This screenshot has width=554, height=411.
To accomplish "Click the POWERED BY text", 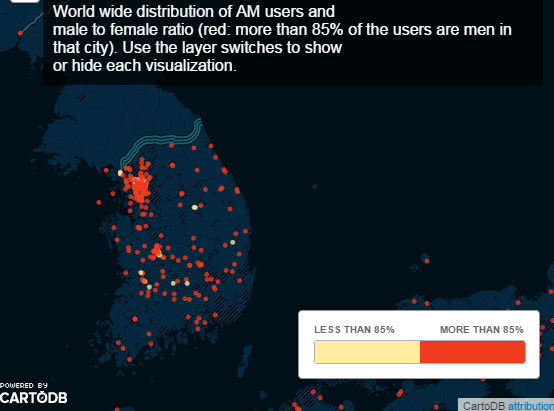I will 24,386.
